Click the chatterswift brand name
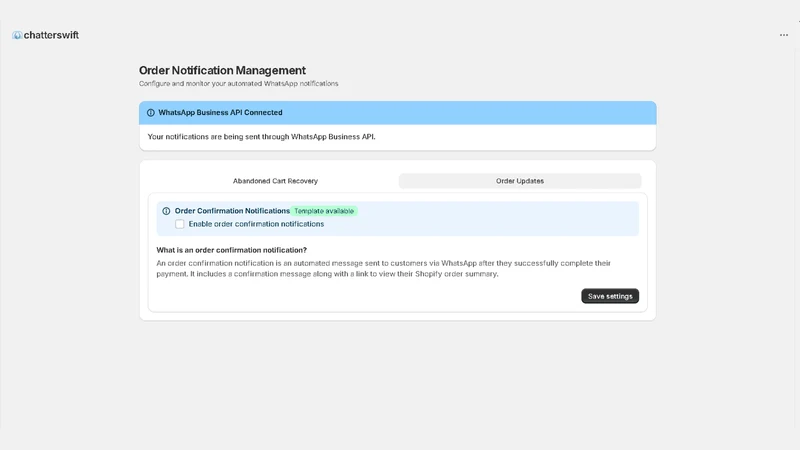 pyautogui.click(x=51, y=35)
